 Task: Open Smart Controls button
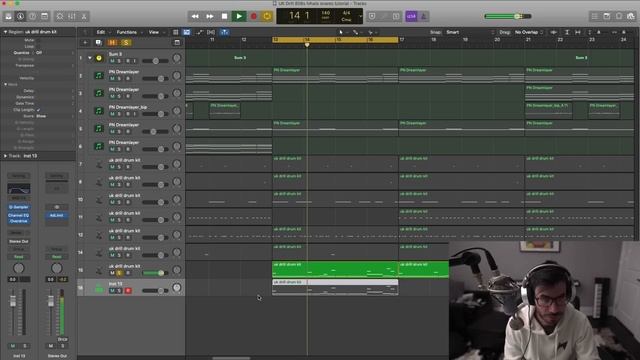[x=60, y=16]
